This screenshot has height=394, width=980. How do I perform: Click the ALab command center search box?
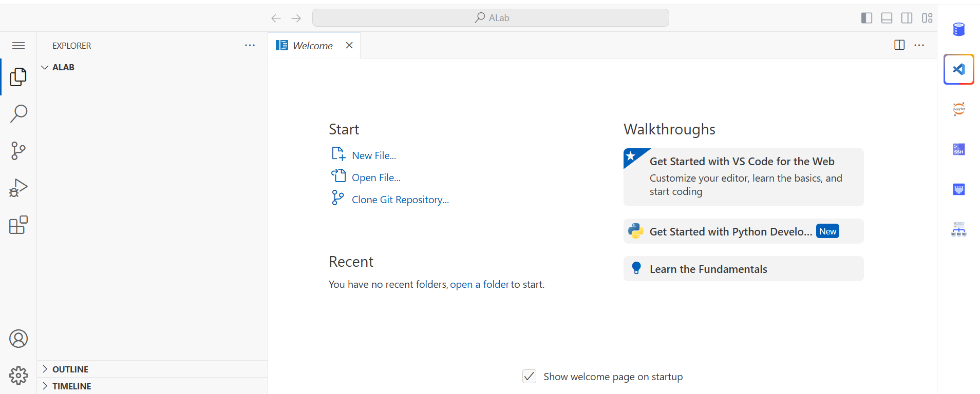(x=491, y=18)
